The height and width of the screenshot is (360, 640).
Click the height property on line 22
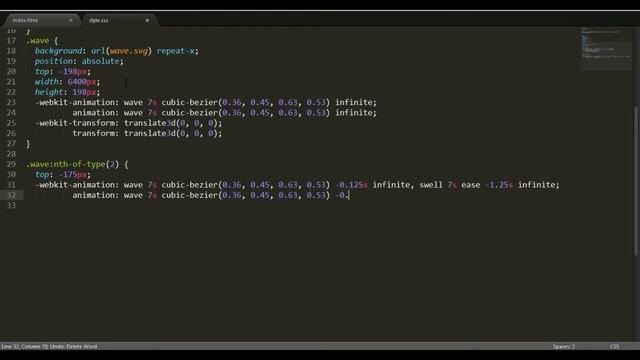(49, 92)
